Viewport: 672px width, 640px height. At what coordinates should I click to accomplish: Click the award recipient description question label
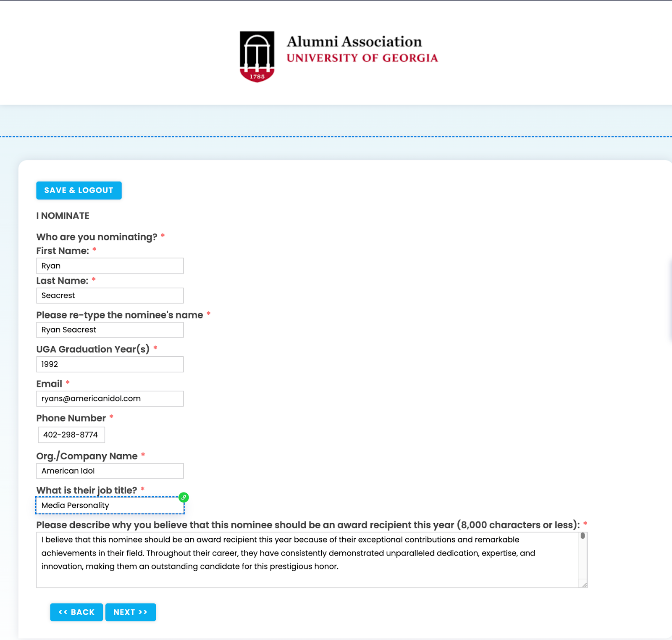pyautogui.click(x=308, y=525)
